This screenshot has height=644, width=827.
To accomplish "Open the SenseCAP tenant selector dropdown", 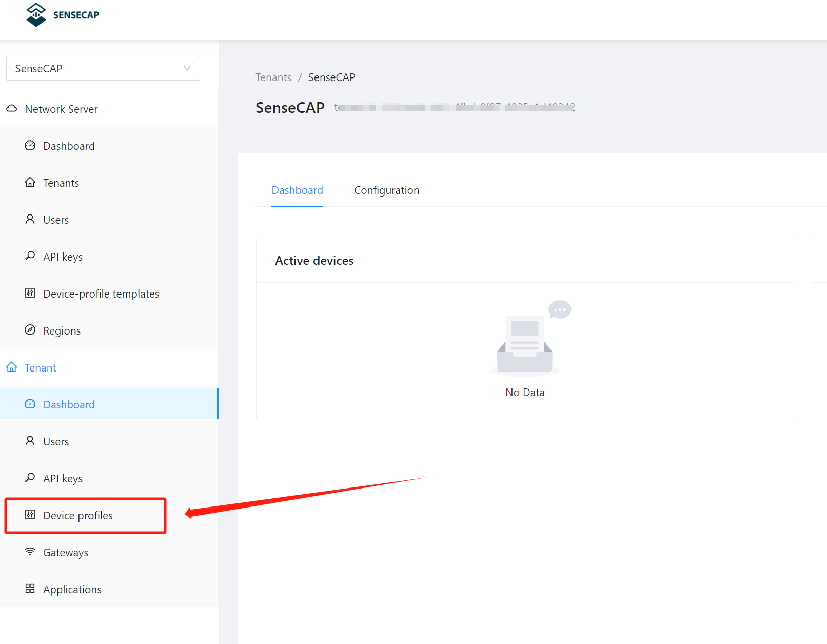I will click(x=103, y=68).
